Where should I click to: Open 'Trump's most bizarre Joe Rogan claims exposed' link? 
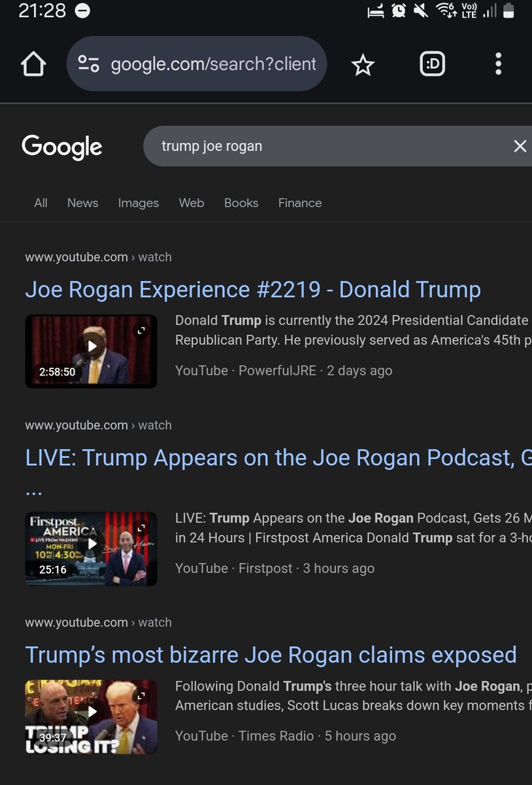271,655
